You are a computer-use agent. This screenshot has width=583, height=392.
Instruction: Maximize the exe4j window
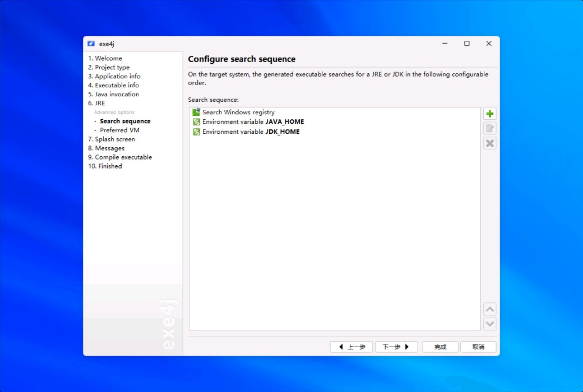pyautogui.click(x=466, y=44)
